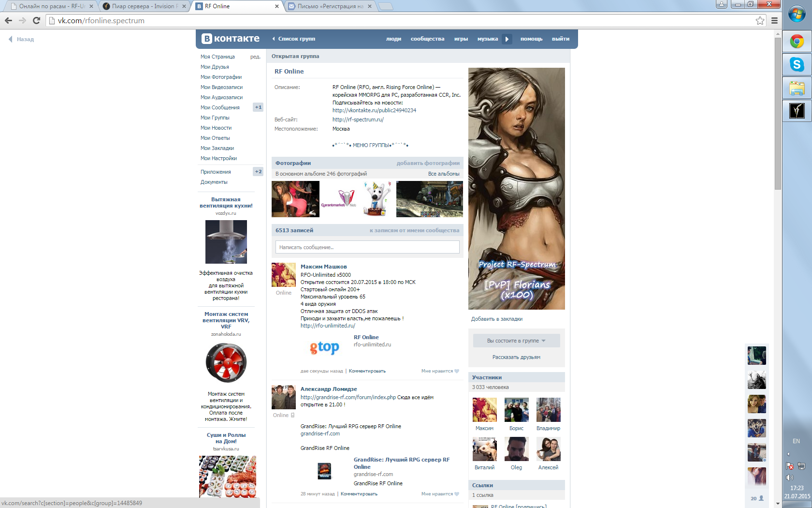Open the game screenshot photo thumbnail
Viewport: 812px width, 508px height.
coord(429,199)
